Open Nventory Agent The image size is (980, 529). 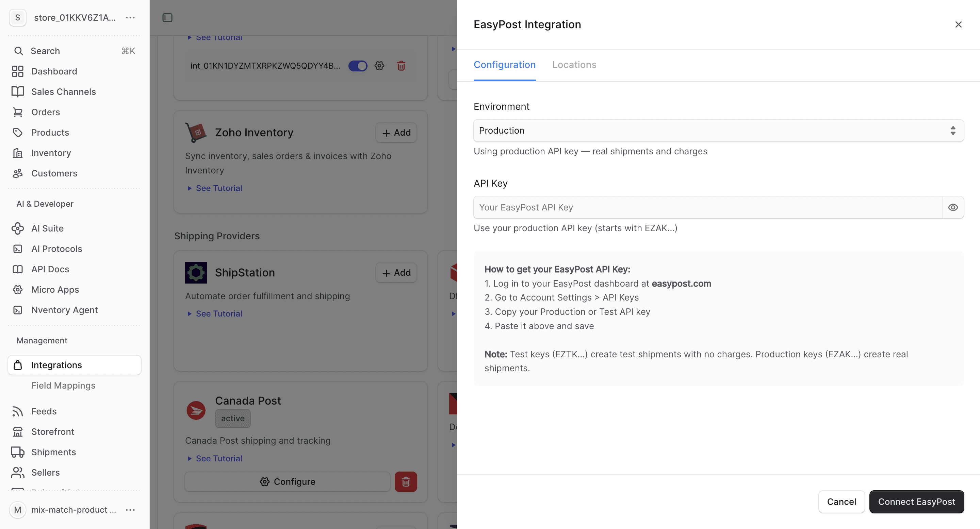[75, 310]
